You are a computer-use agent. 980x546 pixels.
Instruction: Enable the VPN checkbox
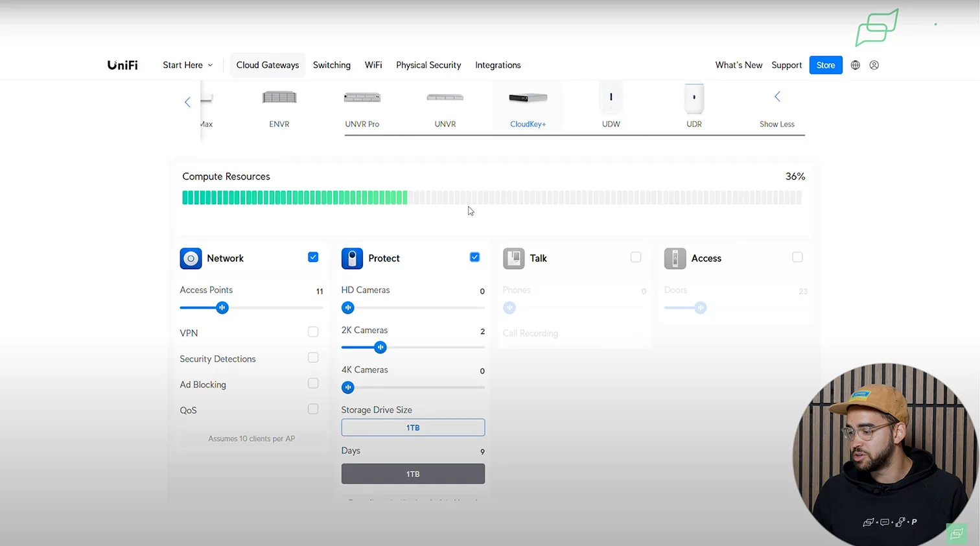(x=313, y=332)
